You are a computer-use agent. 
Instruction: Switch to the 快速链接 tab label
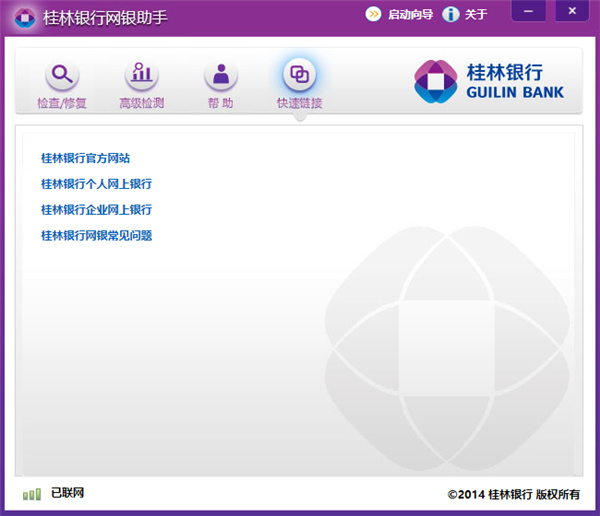click(x=300, y=103)
